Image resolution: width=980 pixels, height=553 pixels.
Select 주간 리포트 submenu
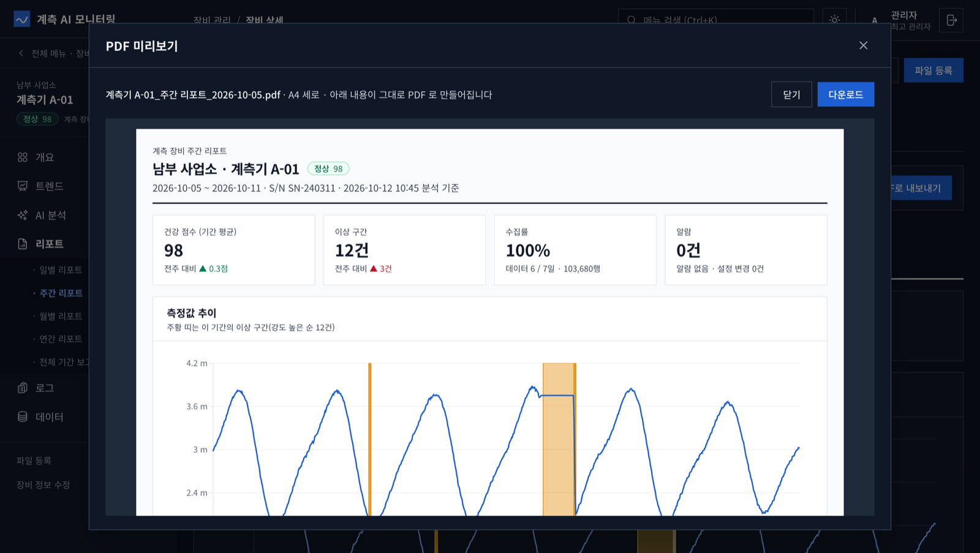coord(61,293)
